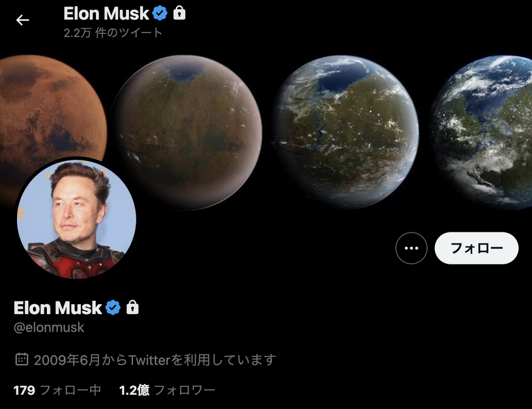This screenshot has height=409, width=532.
Task: Open the 179 フォロー中 following list
Action: click(x=57, y=390)
